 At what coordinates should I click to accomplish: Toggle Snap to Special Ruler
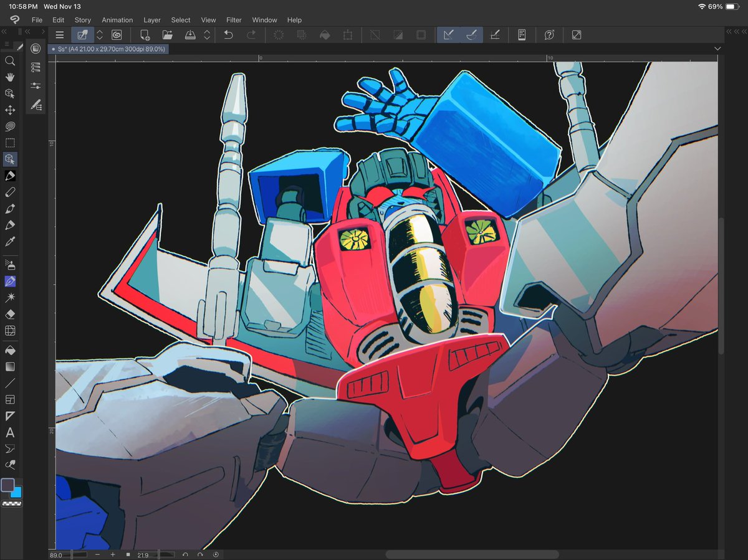[x=472, y=35]
